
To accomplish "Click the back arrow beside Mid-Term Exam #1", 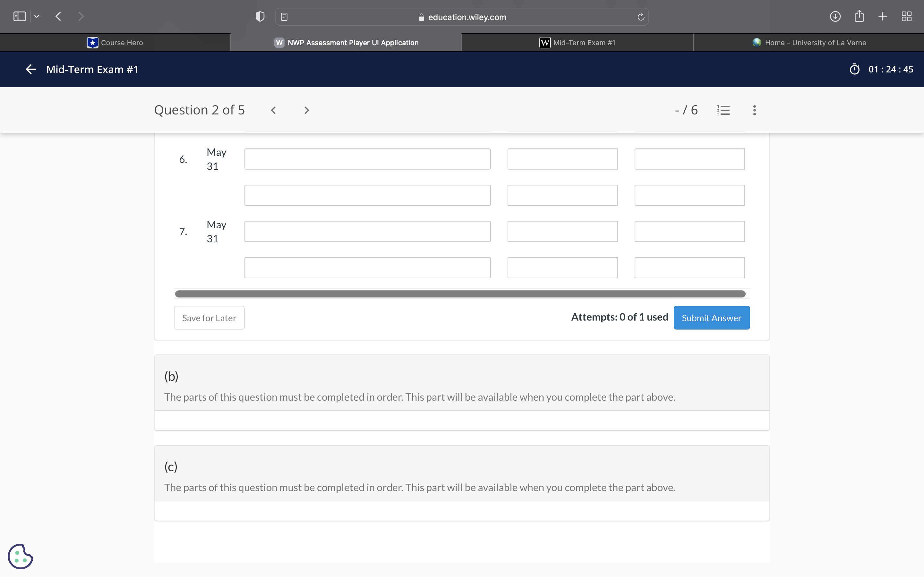I will click(x=30, y=69).
